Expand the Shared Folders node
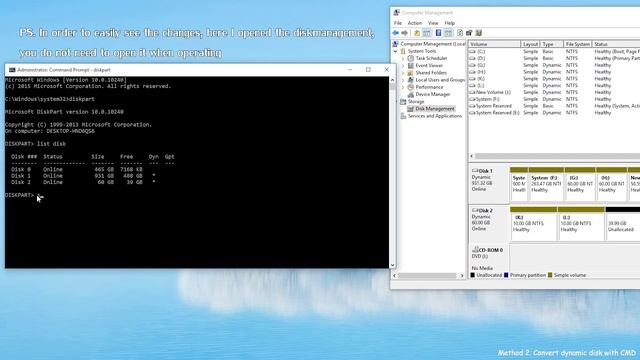 (x=403, y=73)
